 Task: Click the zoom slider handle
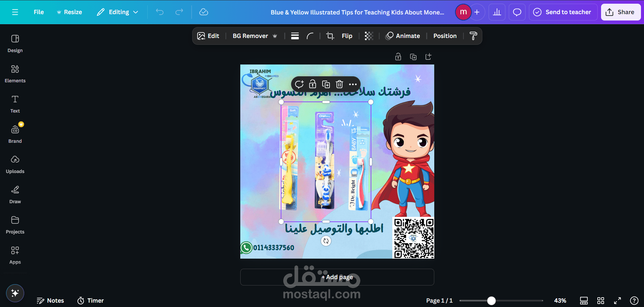(491, 301)
